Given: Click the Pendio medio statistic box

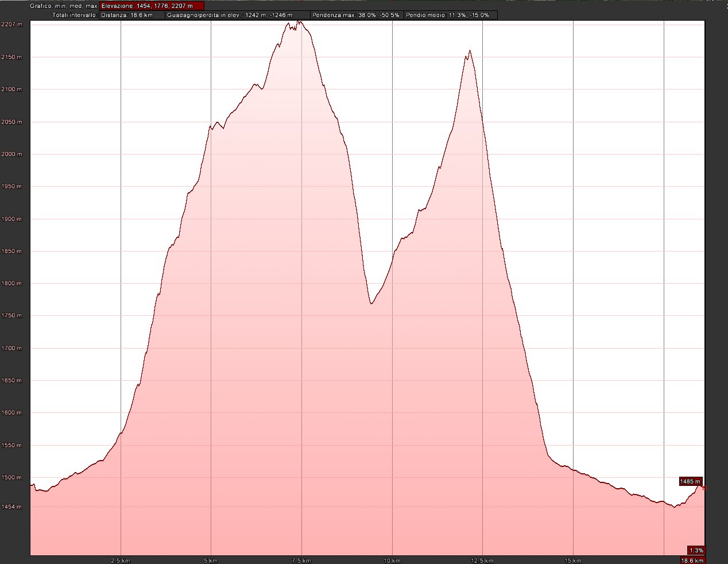Looking at the screenshot, I should coord(450,15).
